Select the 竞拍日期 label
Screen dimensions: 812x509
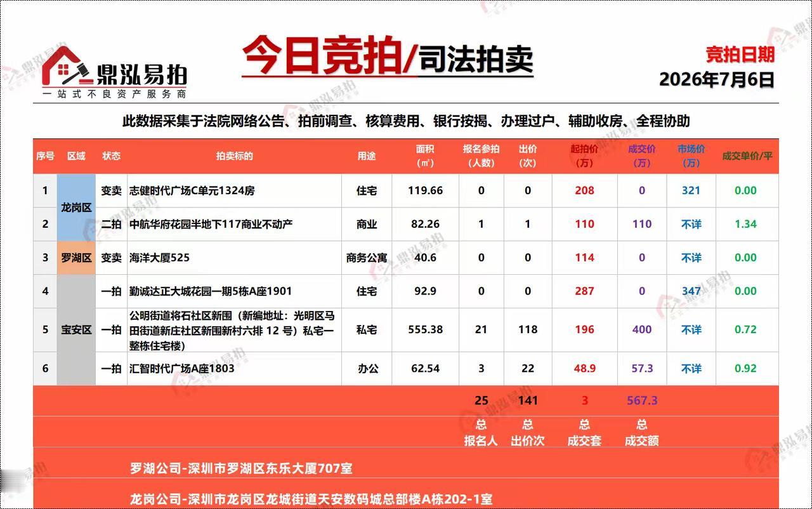pyautogui.click(x=740, y=55)
